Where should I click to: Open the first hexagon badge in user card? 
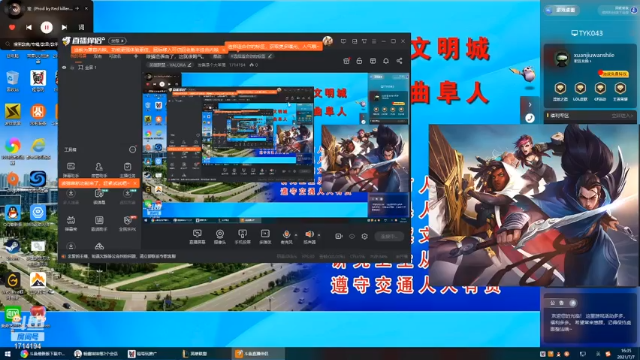tap(560, 88)
